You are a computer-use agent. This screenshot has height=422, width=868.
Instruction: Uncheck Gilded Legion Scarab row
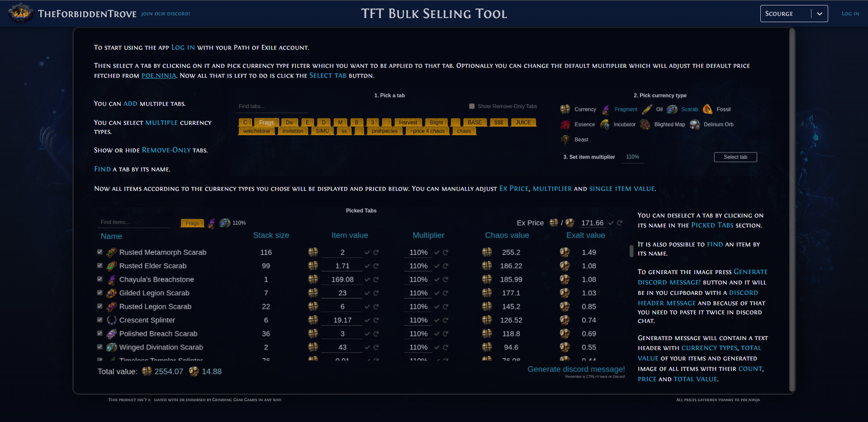[x=100, y=293]
